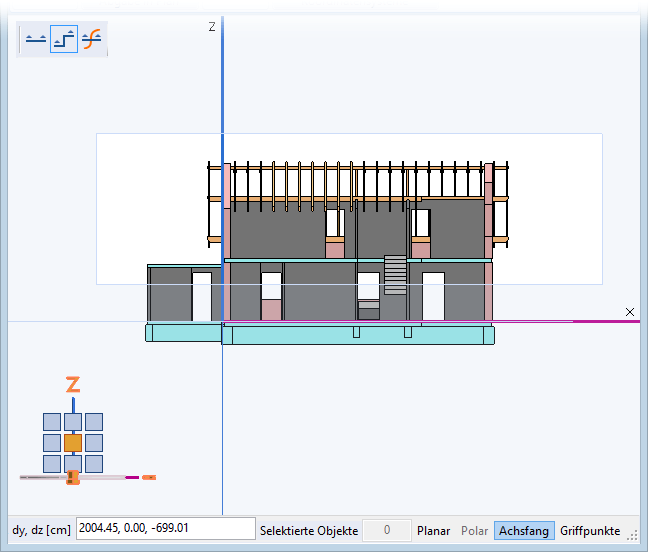The image size is (648, 552).
Task: Click the cyan foundation slab of the building
Action: pyautogui.click(x=358, y=335)
